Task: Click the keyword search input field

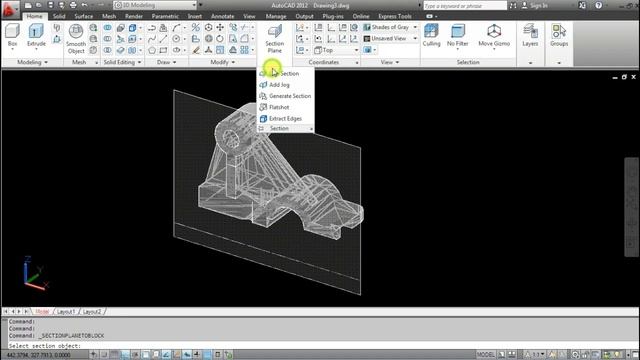Action: (x=465, y=6)
